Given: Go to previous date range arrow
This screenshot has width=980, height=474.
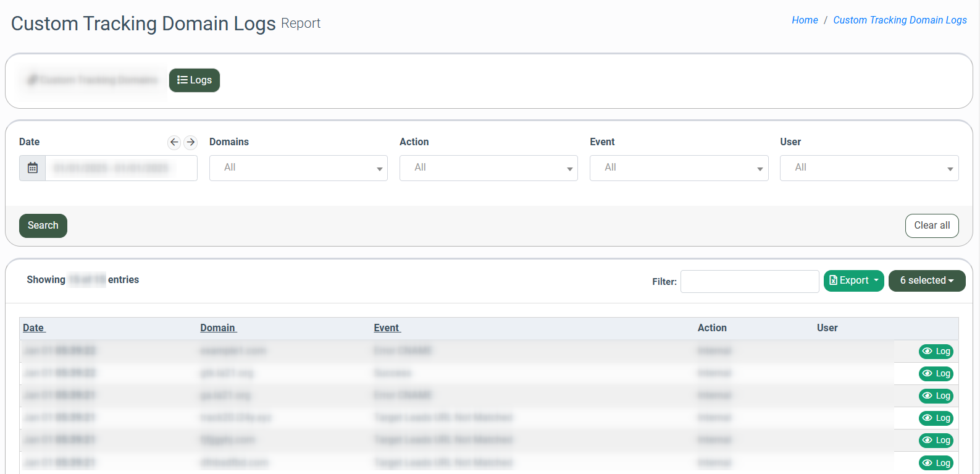Looking at the screenshot, I should click(x=174, y=142).
